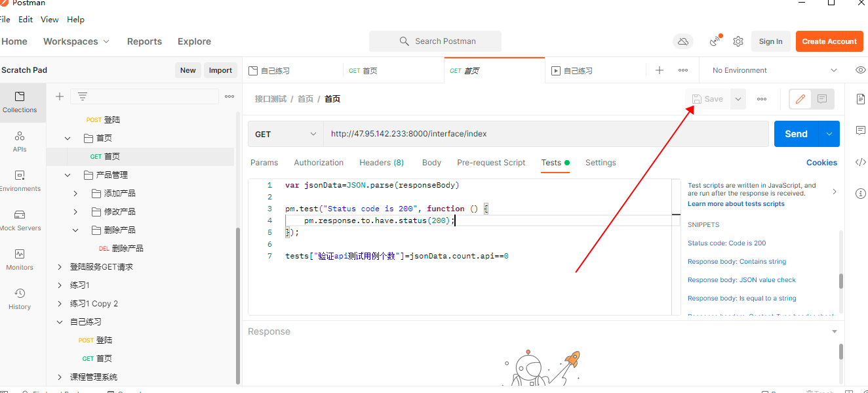Click the New button in Scratch Pad
The height and width of the screenshot is (393, 868).
tap(188, 70)
